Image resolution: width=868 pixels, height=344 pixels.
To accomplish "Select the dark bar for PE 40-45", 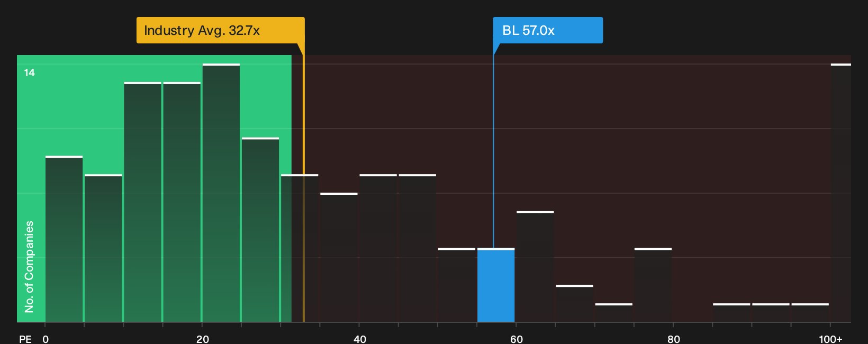I will click(378, 248).
